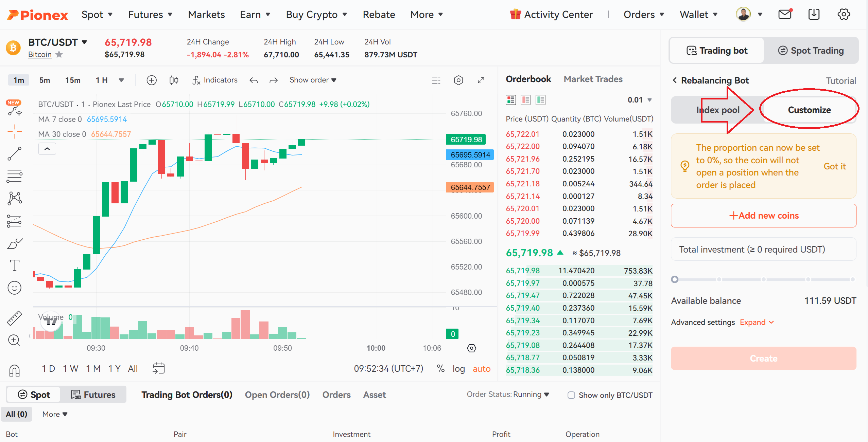Viewport: 868px width, 442px height.
Task: Select the trend line drawing tool
Action: [15, 154]
